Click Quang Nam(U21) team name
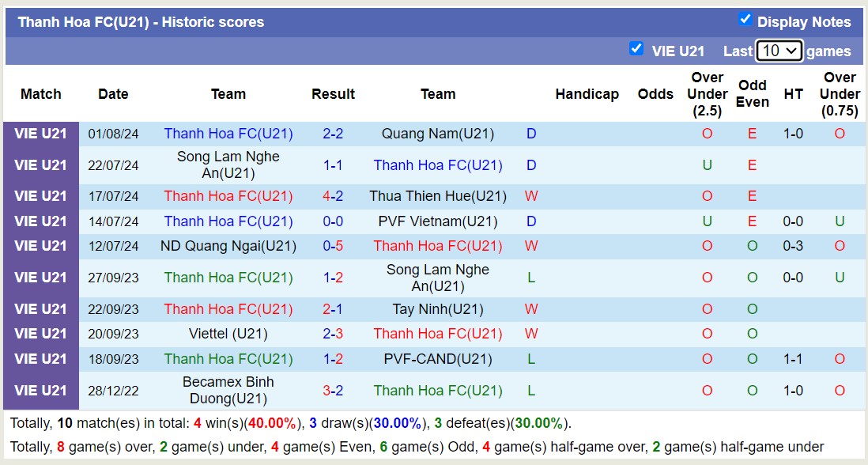The height and width of the screenshot is (465, 868). (x=438, y=134)
